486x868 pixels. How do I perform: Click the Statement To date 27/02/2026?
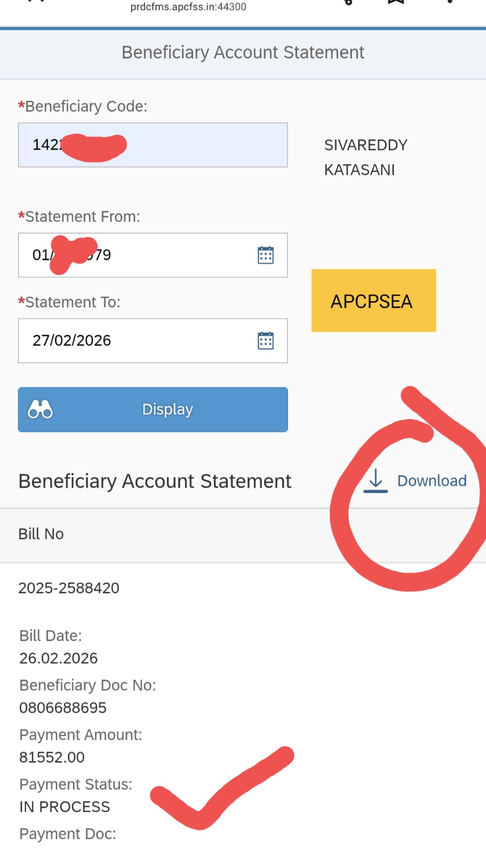coord(72,341)
